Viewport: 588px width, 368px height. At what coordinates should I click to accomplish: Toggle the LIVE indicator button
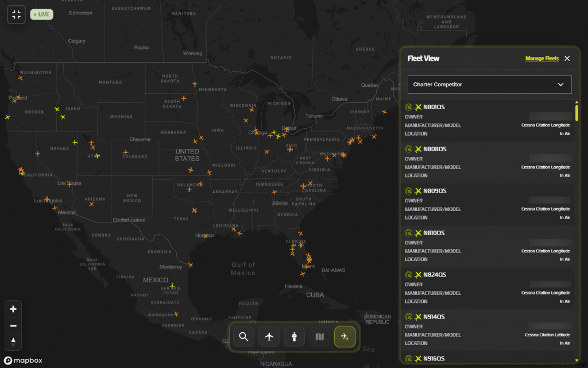41,14
